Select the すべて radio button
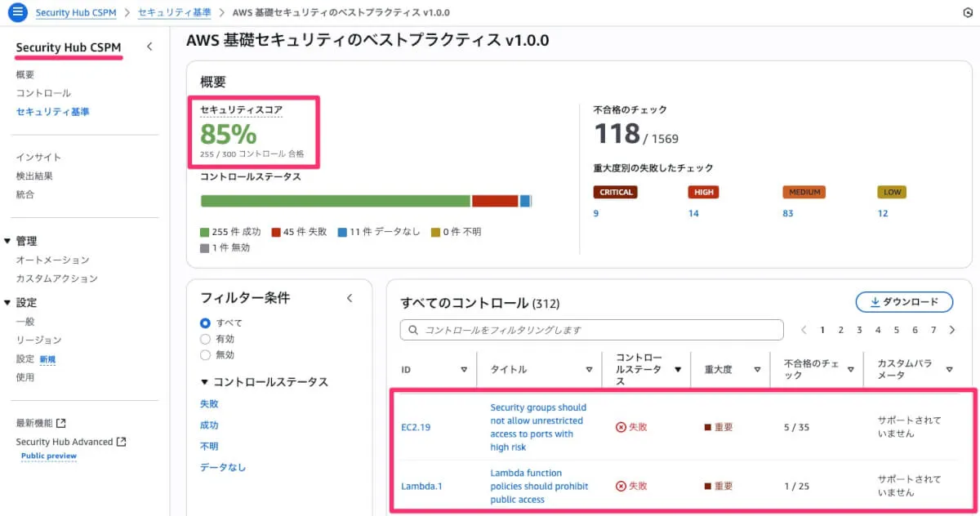 [206, 322]
